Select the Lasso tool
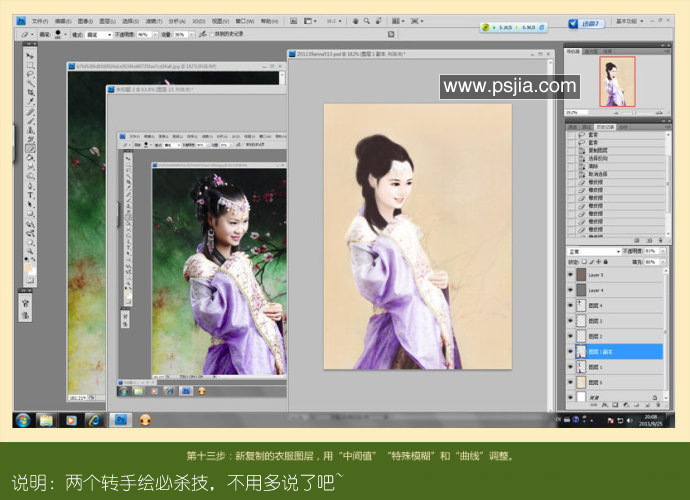The width and height of the screenshot is (690, 500). coord(30,74)
